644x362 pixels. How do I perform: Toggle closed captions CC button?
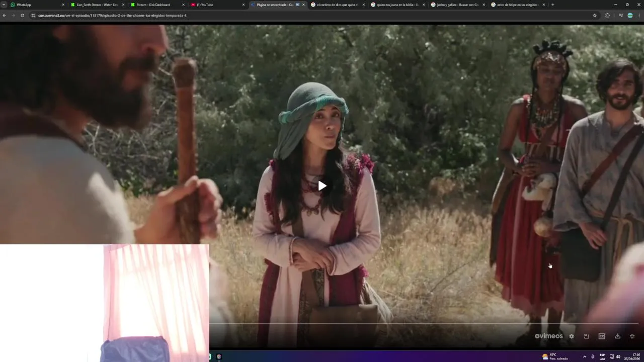tap(602, 336)
